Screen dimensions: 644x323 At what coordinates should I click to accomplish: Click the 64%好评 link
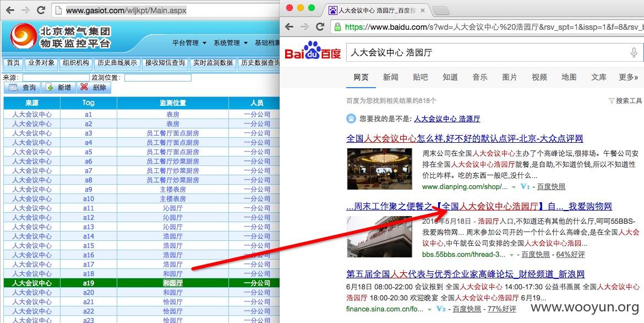[x=570, y=255]
